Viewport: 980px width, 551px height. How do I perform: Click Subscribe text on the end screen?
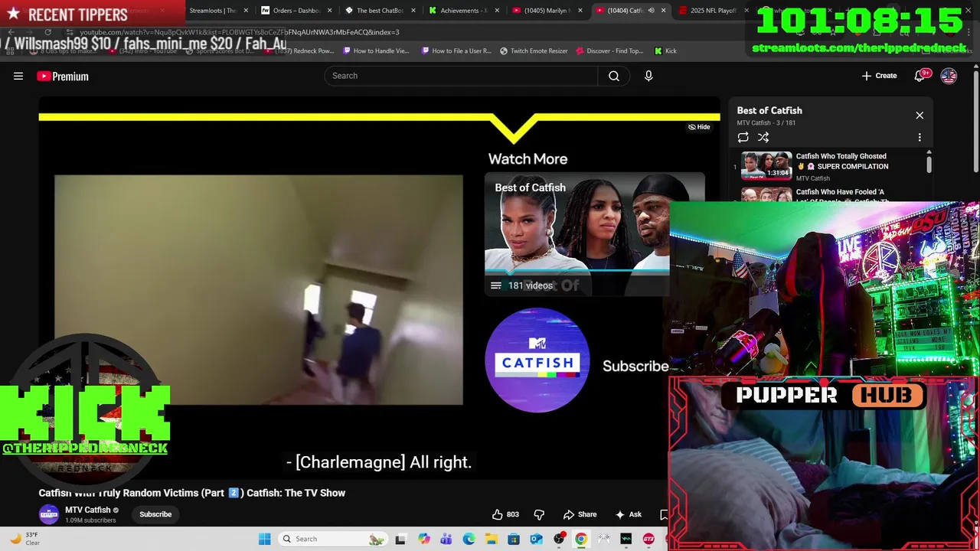tap(635, 366)
